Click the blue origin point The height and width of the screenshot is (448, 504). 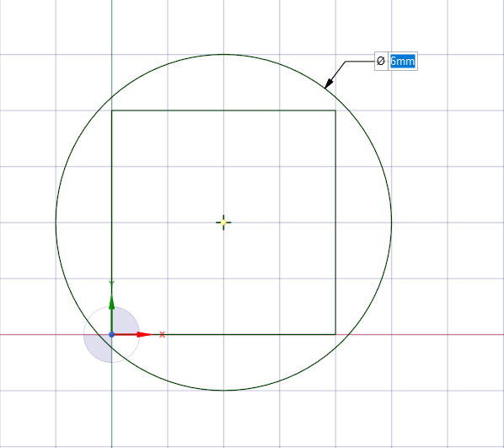[111, 335]
